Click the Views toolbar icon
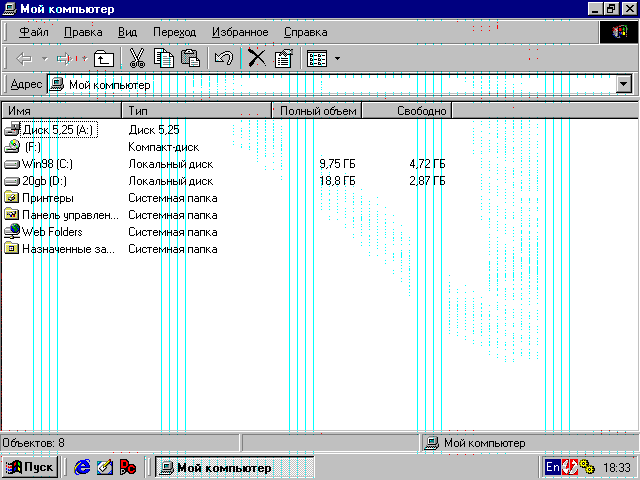Image resolution: width=640 pixels, height=480 pixels. pos(317,59)
